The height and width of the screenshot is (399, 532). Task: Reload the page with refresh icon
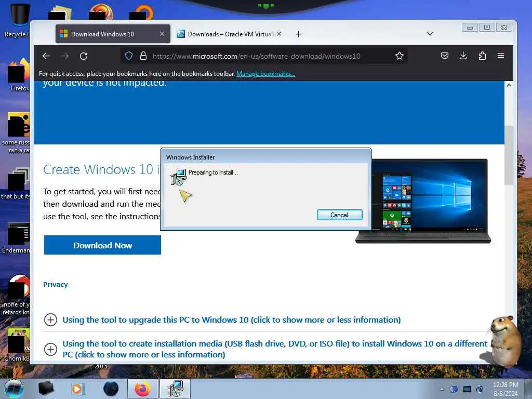[x=84, y=56]
